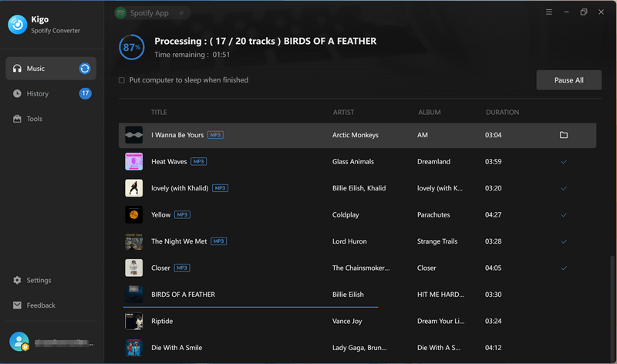The height and width of the screenshot is (364, 617).
Task: Click the envelope icon next to Feedback
Action: coord(17,305)
